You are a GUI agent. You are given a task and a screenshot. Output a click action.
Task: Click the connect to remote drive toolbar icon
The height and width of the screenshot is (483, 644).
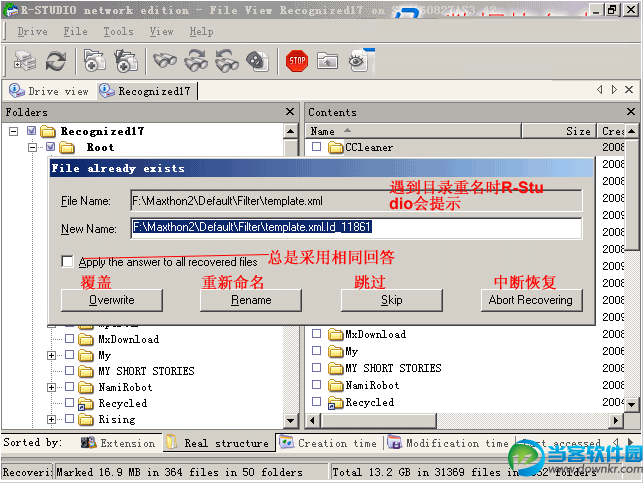click(x=25, y=61)
